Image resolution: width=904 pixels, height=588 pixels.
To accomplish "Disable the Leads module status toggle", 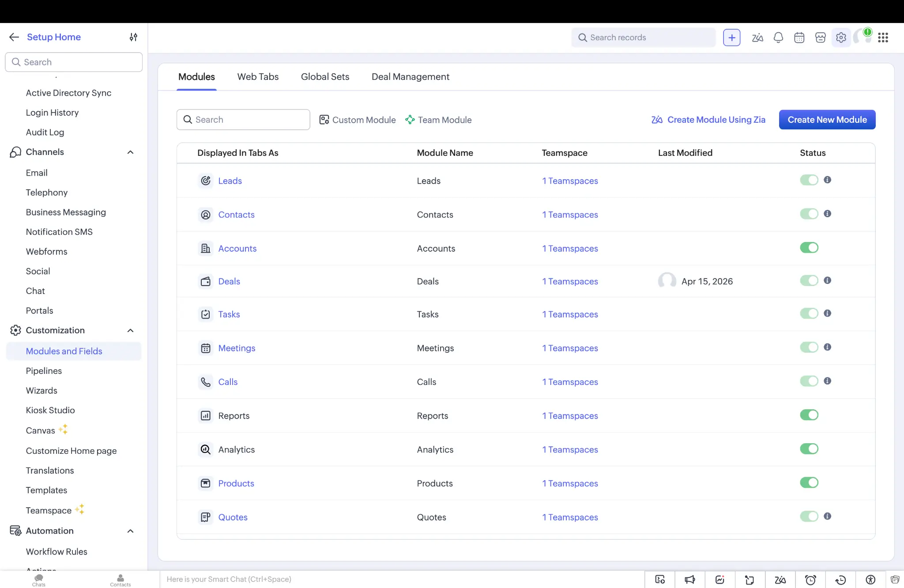I will point(809,180).
